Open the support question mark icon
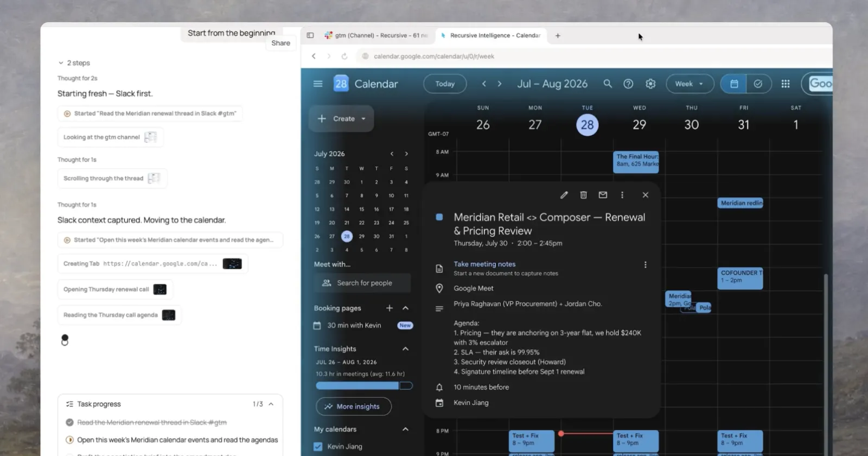Screen dimensions: 868x456 coord(628,84)
